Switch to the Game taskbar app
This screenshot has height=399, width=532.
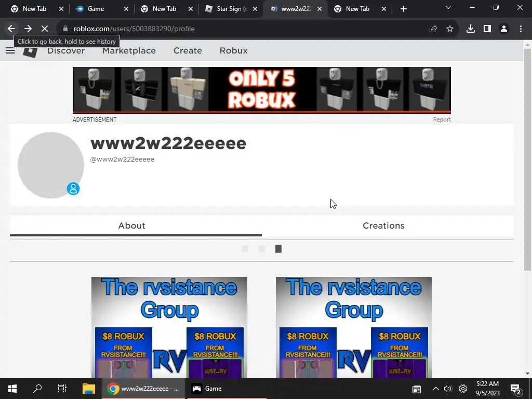[227, 389]
